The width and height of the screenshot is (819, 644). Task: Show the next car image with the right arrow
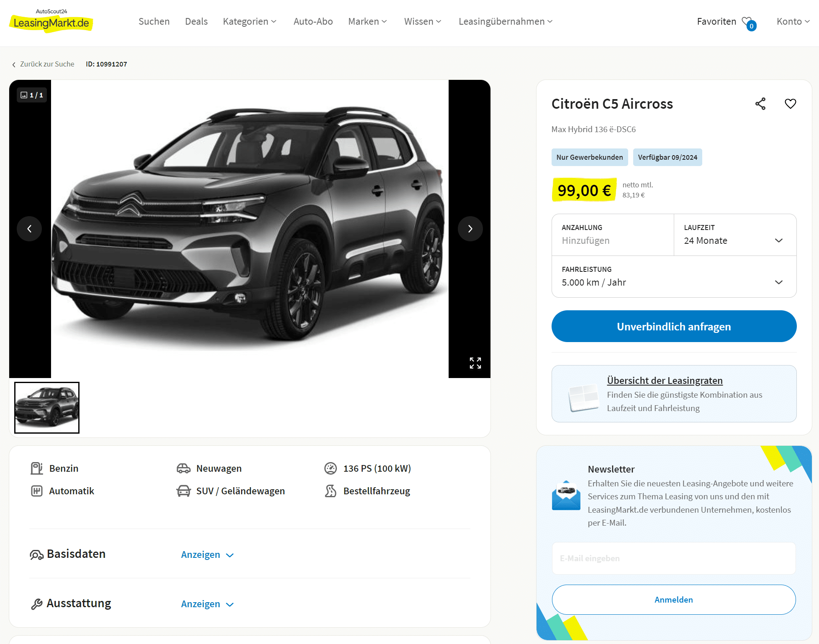tap(470, 229)
